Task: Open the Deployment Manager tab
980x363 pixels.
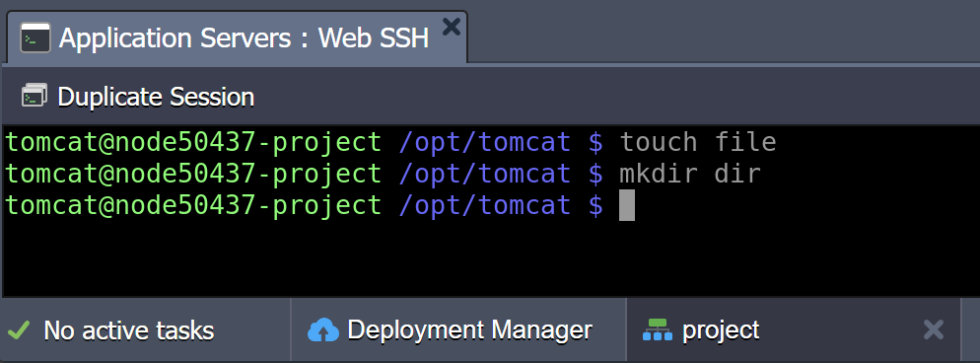Action: tap(458, 329)
